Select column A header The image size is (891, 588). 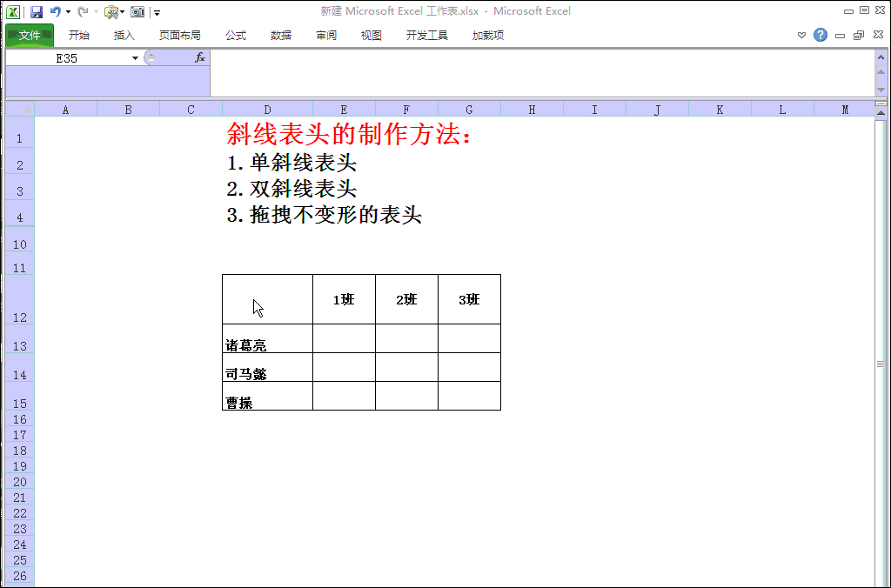[66, 110]
